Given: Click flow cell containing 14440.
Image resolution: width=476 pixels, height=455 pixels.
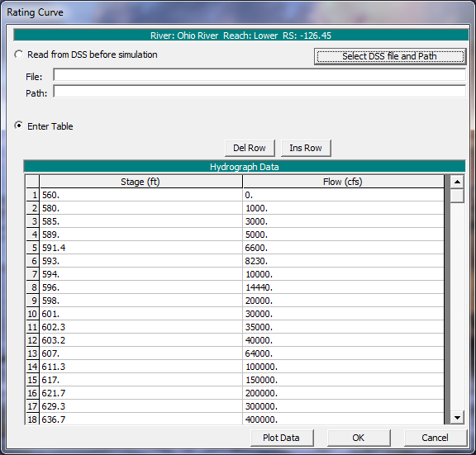Looking at the screenshot, I should click(x=343, y=287).
